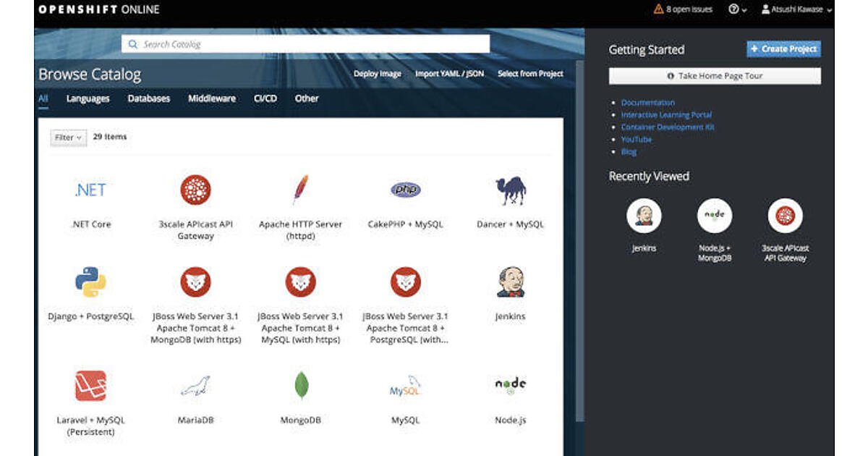Click the Take Home Page Tour button
Viewport: 868px width, 456px height.
coord(715,76)
